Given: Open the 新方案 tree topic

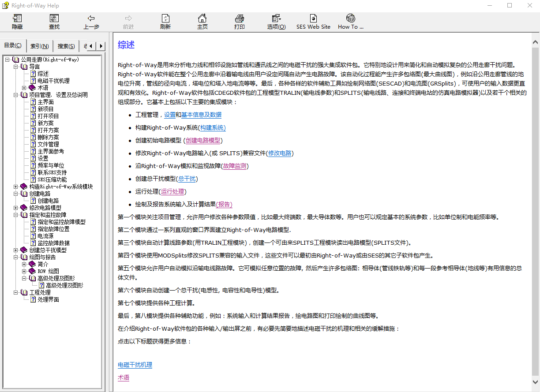Looking at the screenshot, I should pos(45,123).
